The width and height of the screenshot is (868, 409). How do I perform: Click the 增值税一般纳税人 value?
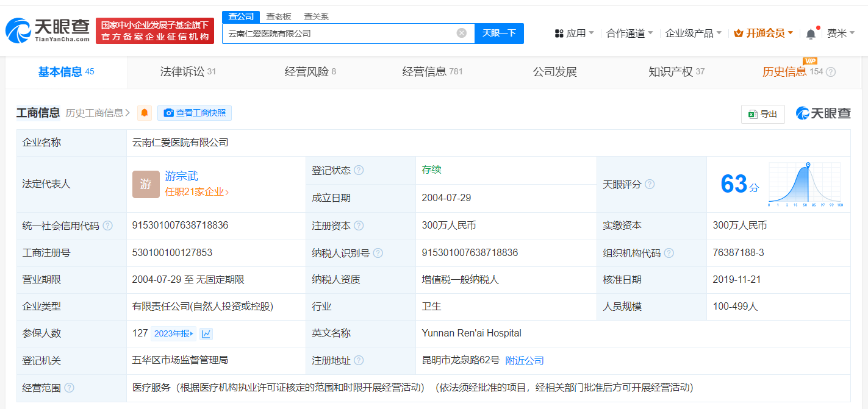461,280
